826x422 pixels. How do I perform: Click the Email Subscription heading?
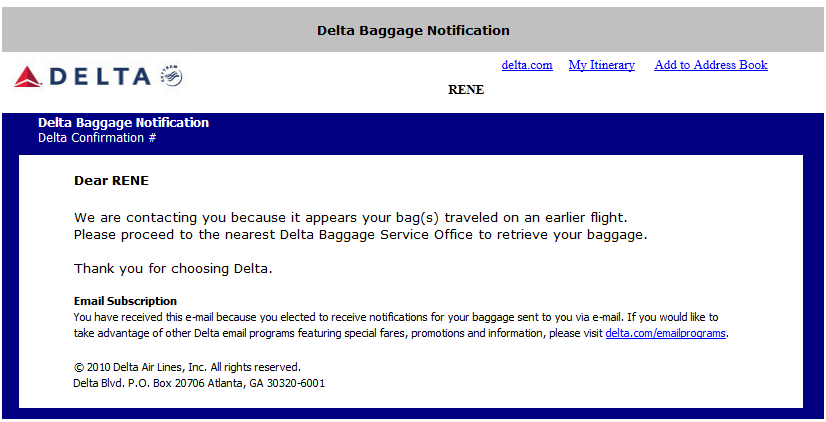[125, 301]
